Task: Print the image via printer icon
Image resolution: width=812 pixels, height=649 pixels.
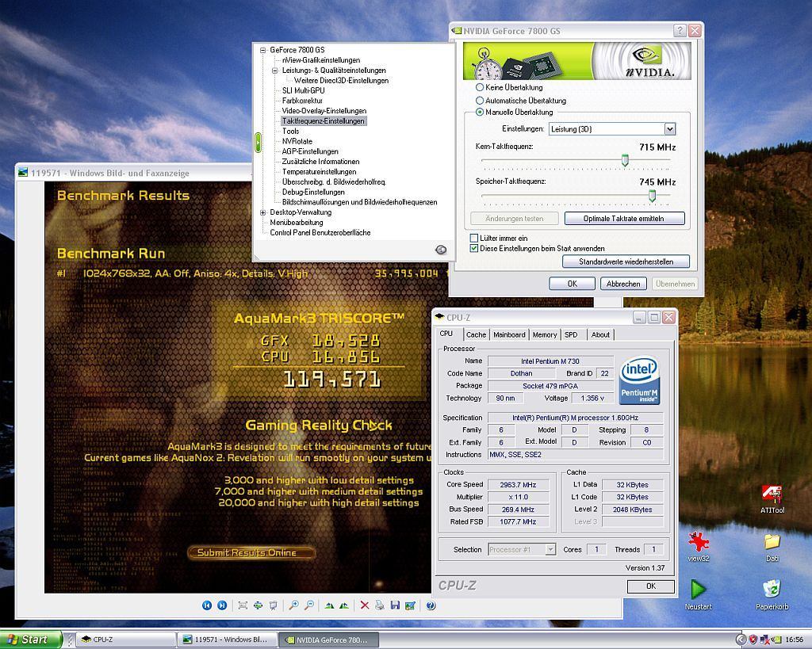Action: coord(380,605)
